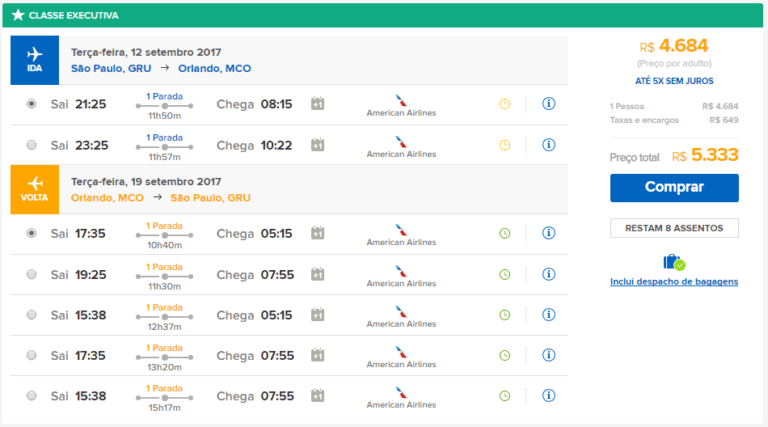Select the 23:25 outbound flight radio
This screenshot has width=768, height=427.
(x=32, y=145)
